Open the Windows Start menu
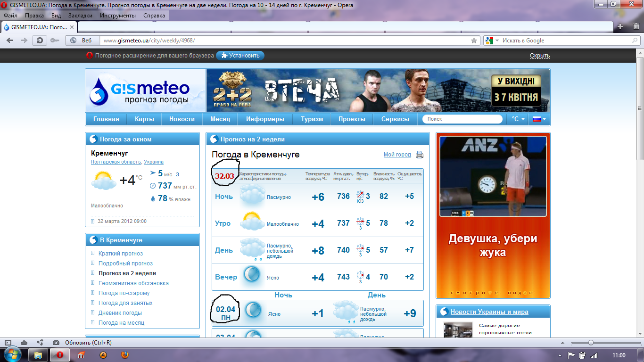This screenshot has width=644, height=362. point(12,354)
